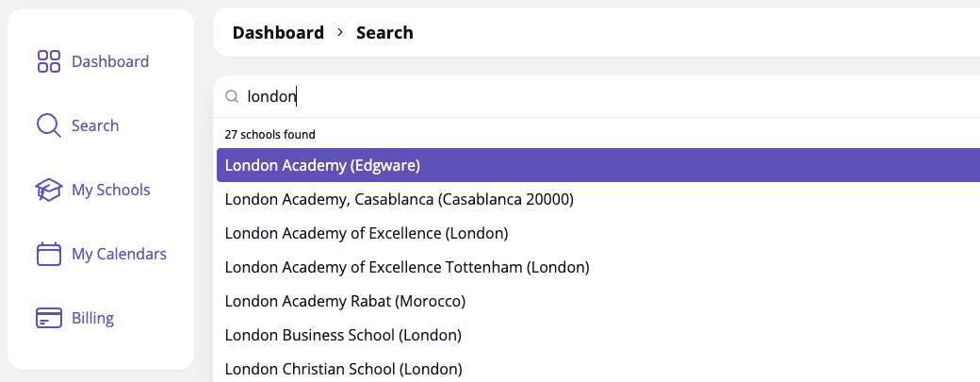Click the Billing credit card icon
980x382 pixels.
point(48,318)
